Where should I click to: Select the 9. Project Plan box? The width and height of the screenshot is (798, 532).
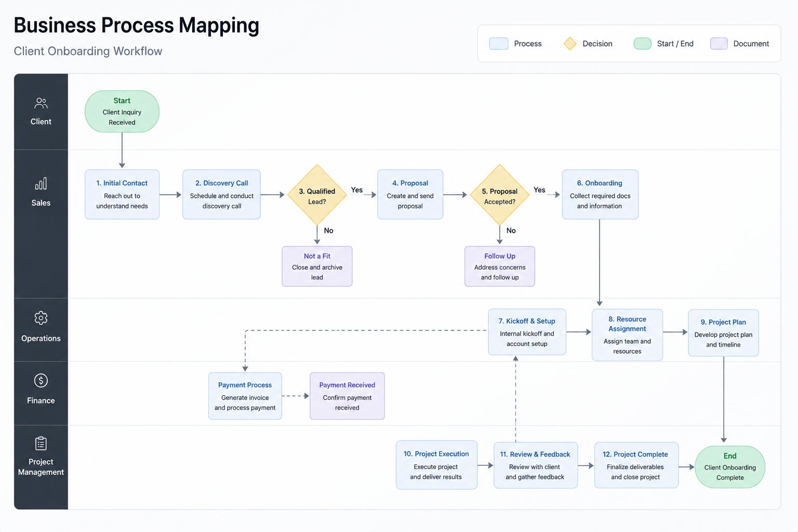724,333
